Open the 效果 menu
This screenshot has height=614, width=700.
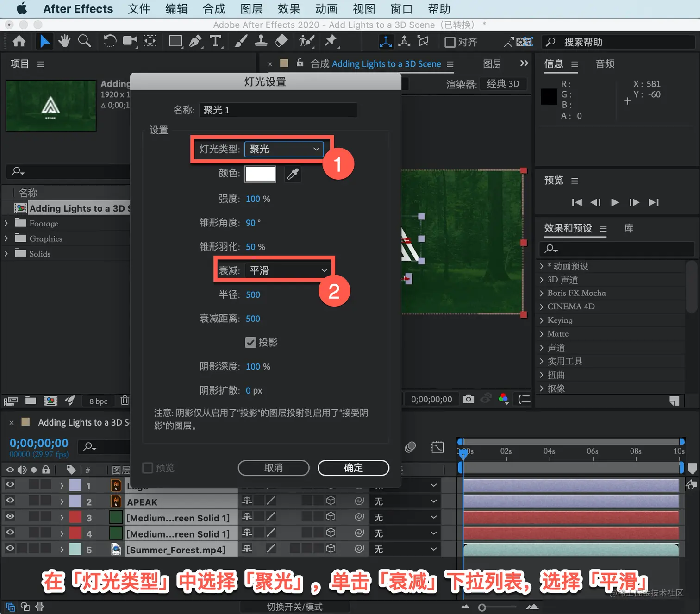(289, 9)
